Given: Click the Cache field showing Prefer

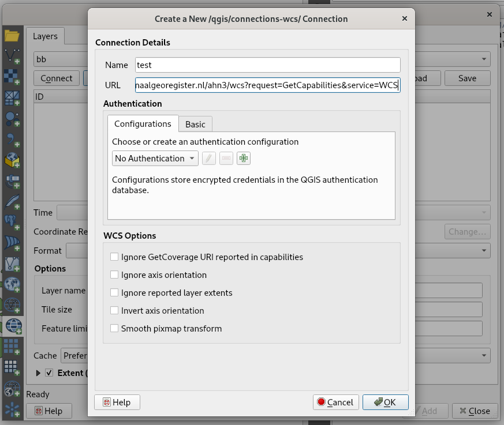Looking at the screenshot, I should click(x=74, y=355).
